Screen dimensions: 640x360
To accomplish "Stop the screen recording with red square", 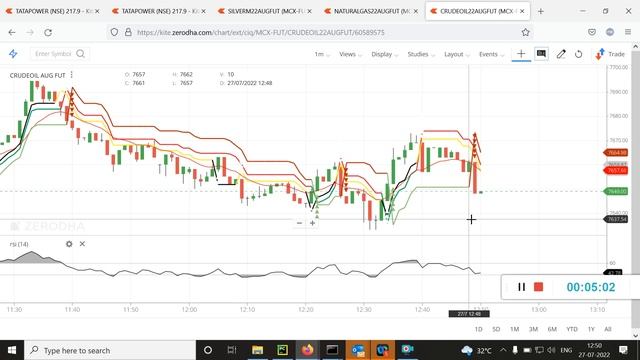I will (x=538, y=287).
